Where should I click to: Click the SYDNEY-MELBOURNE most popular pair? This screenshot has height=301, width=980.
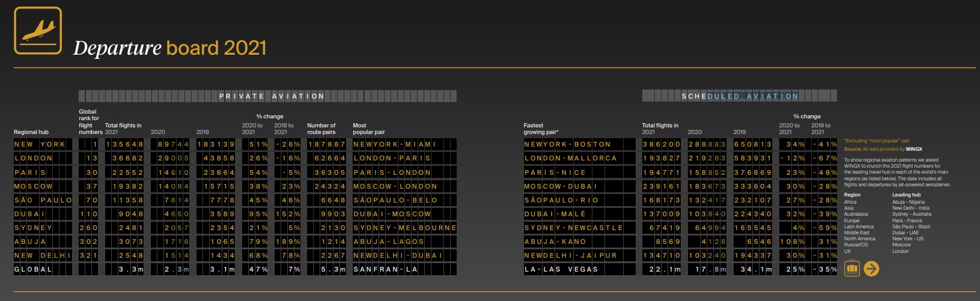pos(404,228)
